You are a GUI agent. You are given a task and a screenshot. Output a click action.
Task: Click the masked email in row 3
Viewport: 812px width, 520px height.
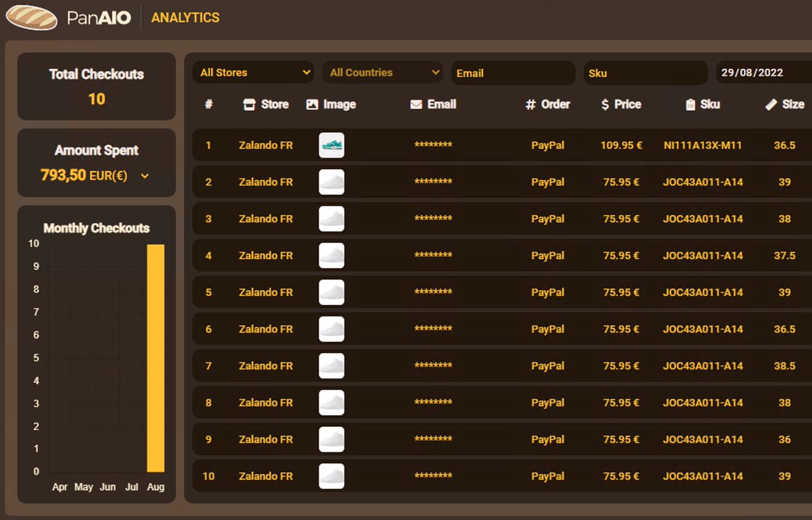click(433, 219)
